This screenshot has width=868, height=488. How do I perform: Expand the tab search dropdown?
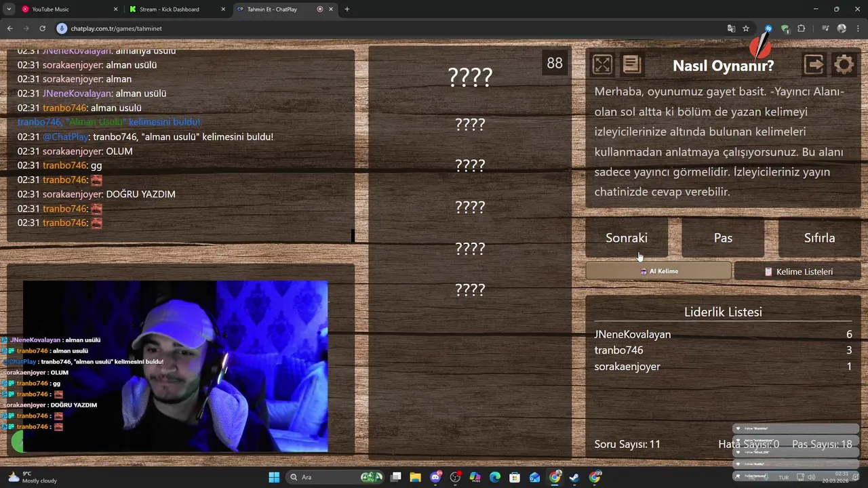[9, 9]
